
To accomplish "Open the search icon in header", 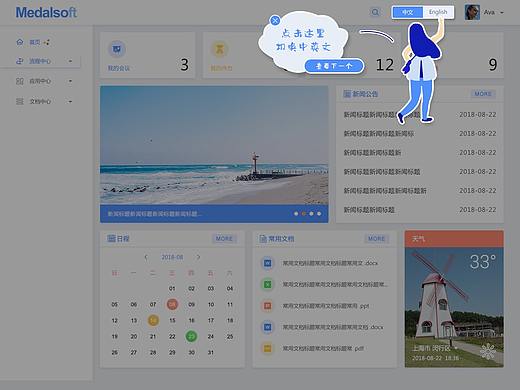I will pos(375,12).
